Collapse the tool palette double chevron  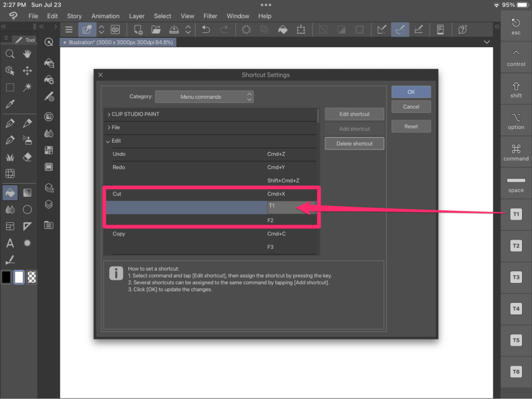click(4, 27)
